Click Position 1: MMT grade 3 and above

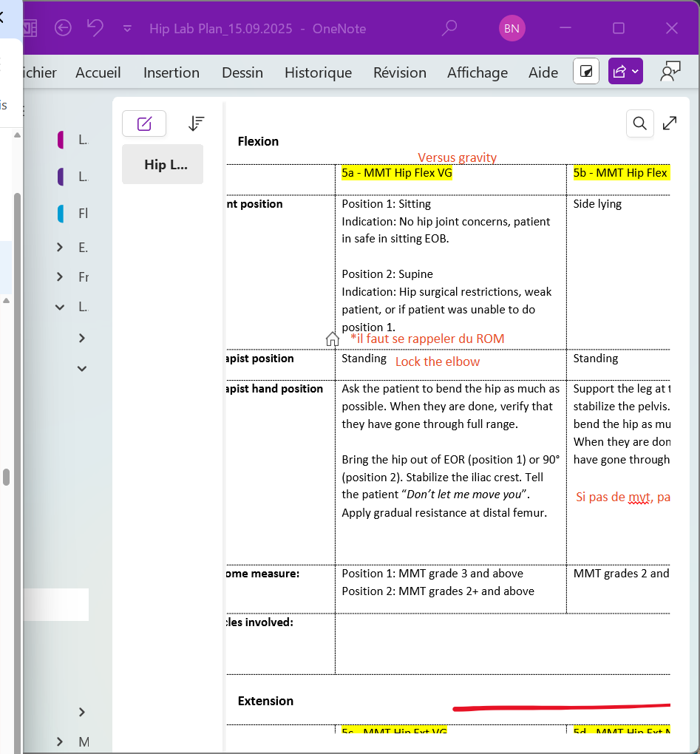click(x=432, y=574)
